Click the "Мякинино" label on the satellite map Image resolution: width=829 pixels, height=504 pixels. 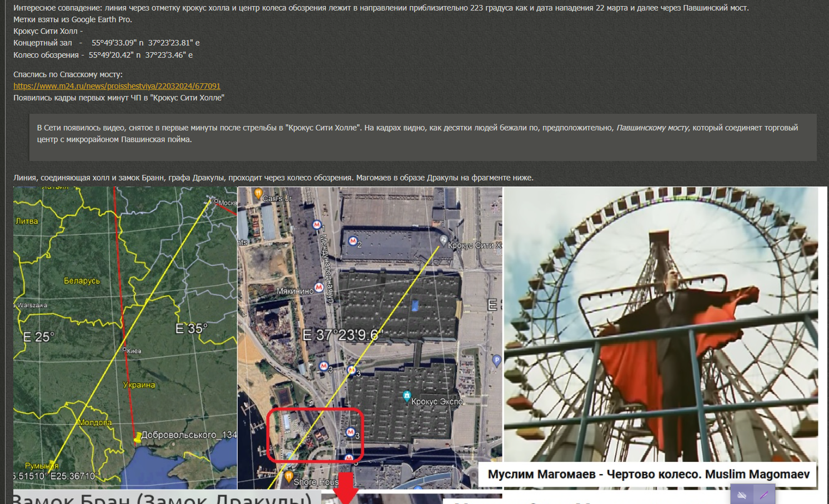[x=295, y=291]
